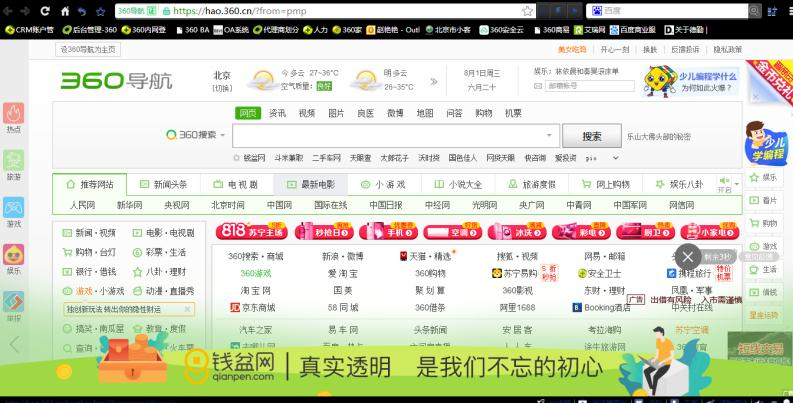Open the browser home page icon

(x=65, y=11)
